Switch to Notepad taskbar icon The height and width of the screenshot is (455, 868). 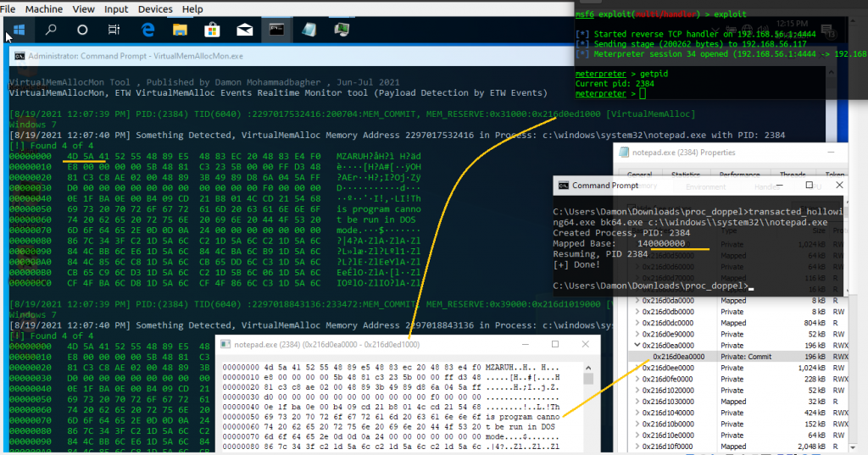(309, 30)
